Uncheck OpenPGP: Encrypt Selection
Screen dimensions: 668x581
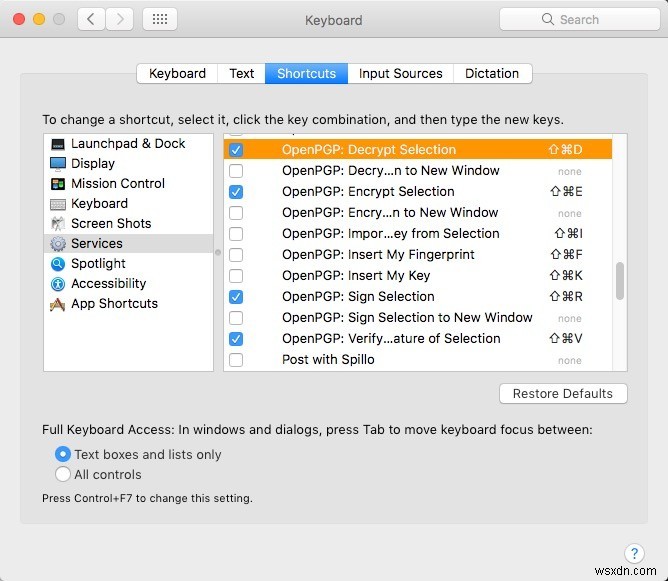(236, 192)
